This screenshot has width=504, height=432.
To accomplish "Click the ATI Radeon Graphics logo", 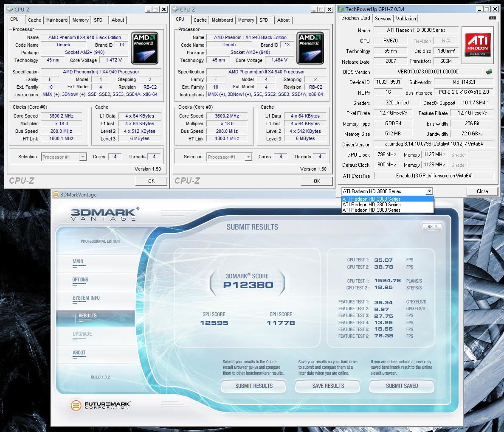I will (477, 45).
